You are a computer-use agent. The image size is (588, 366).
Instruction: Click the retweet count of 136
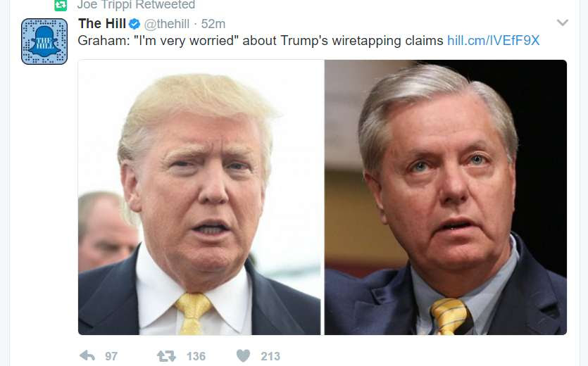point(196,356)
